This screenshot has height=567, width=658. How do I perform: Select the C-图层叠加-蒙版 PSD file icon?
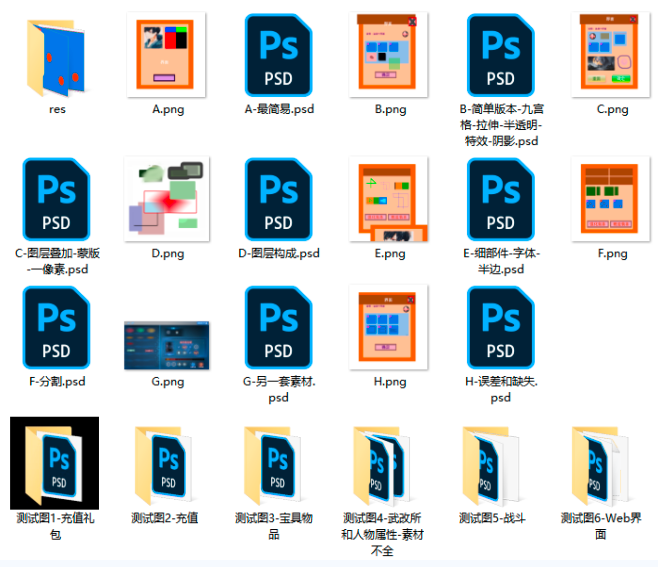point(56,199)
